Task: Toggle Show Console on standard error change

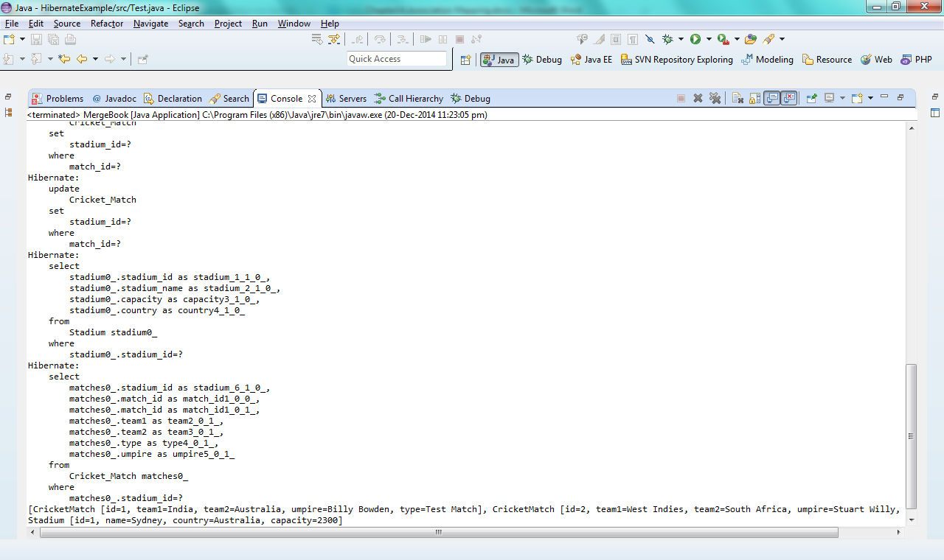Action: click(789, 98)
